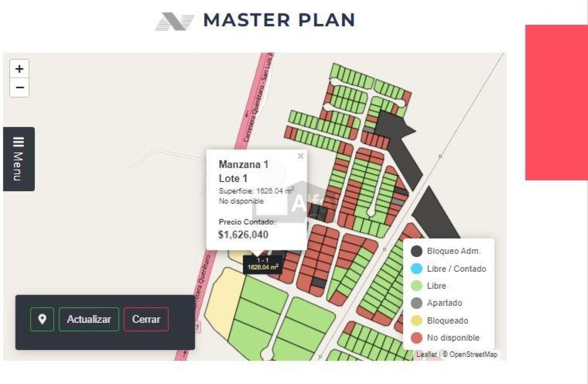Zoom in on the map
Viewport: 588px width, 384px height.
point(19,69)
